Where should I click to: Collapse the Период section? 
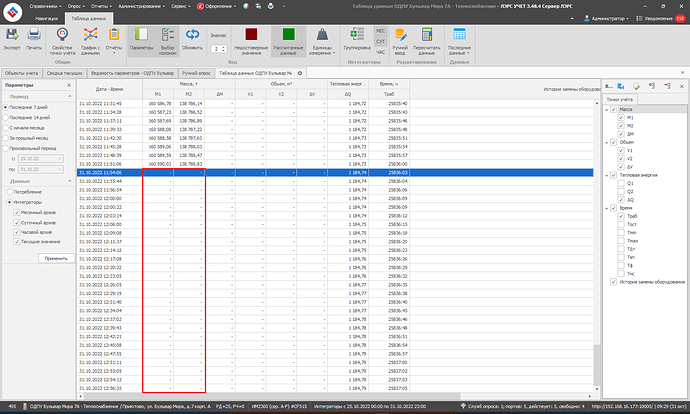coord(70,96)
